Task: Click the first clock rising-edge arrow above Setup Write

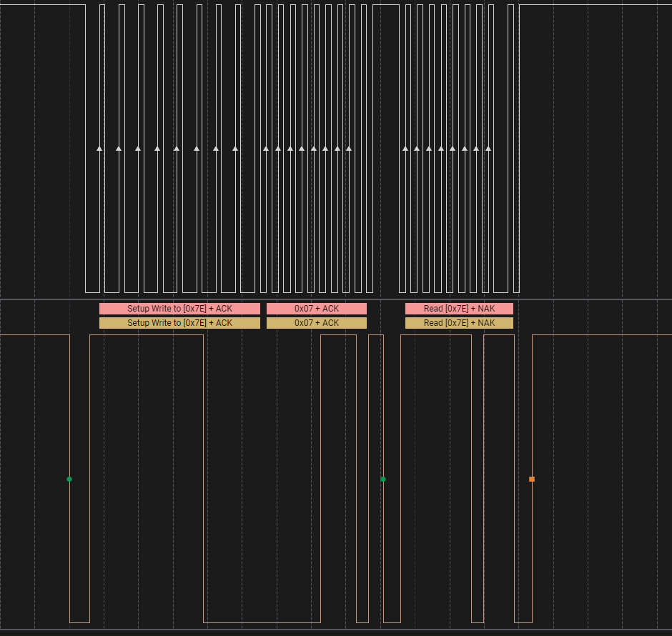Action: point(99,149)
